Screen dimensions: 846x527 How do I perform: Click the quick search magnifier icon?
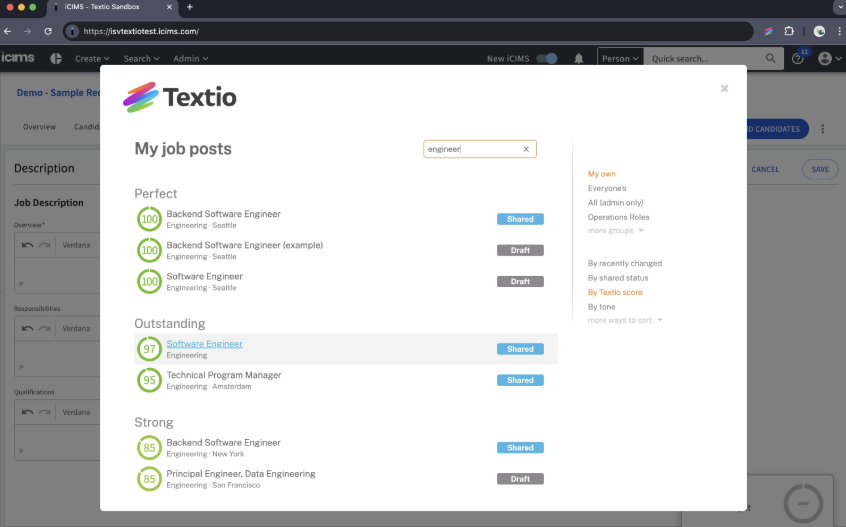(770, 58)
